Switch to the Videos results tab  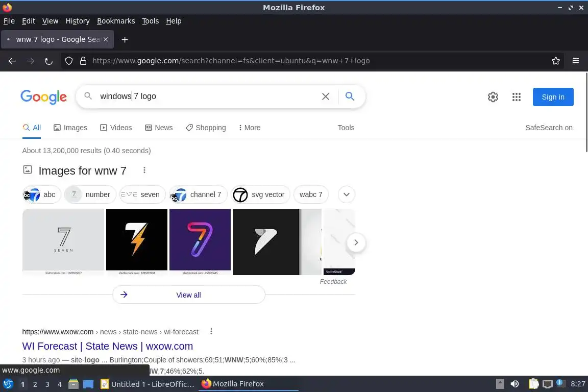pyautogui.click(x=116, y=128)
